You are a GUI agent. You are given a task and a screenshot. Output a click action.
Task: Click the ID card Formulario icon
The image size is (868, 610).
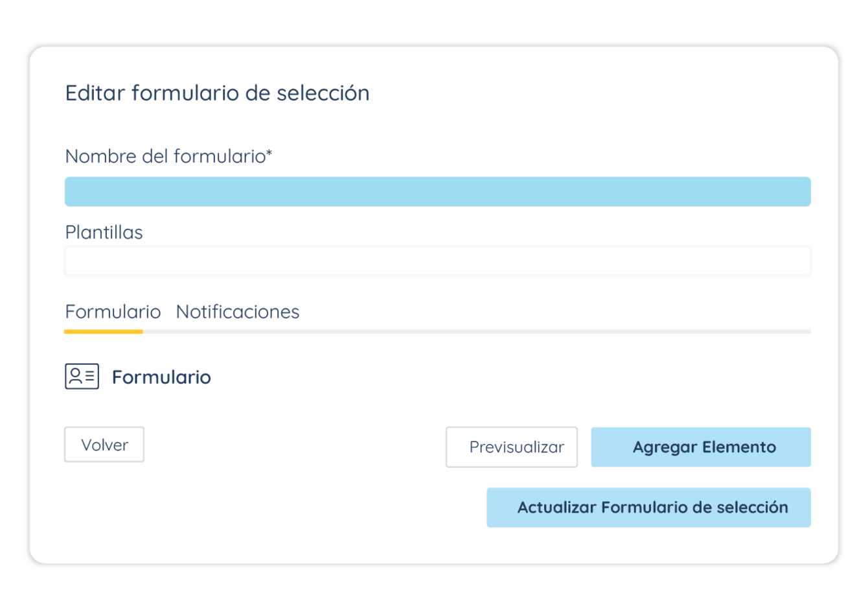click(82, 377)
